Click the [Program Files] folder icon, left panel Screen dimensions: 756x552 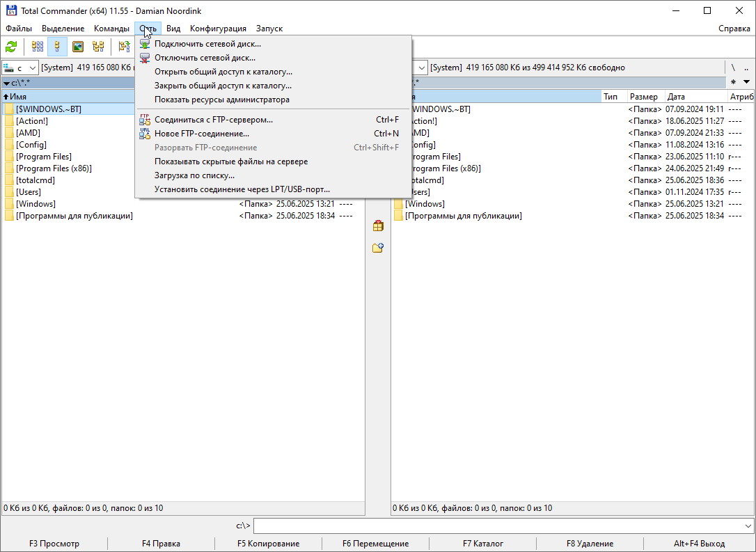pyautogui.click(x=9, y=157)
